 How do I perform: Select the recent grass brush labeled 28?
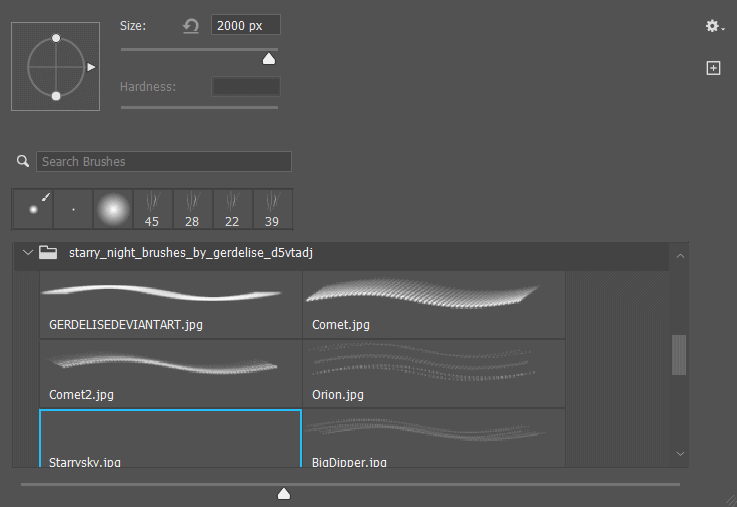coord(192,209)
